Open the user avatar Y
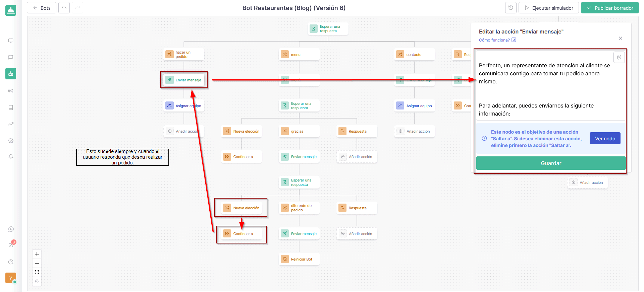 [x=11, y=278]
